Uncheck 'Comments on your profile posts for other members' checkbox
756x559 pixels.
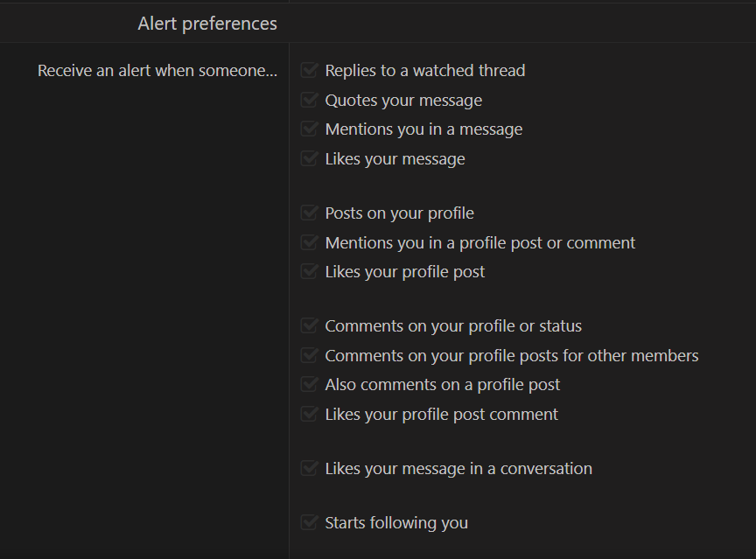tap(309, 355)
